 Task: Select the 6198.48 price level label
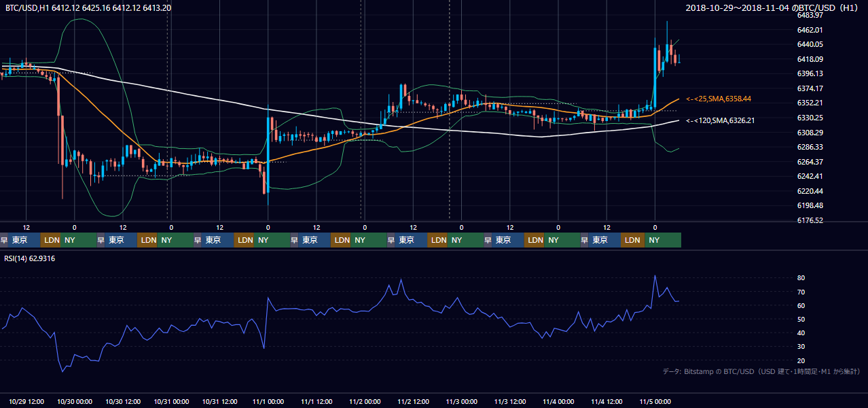click(810, 205)
